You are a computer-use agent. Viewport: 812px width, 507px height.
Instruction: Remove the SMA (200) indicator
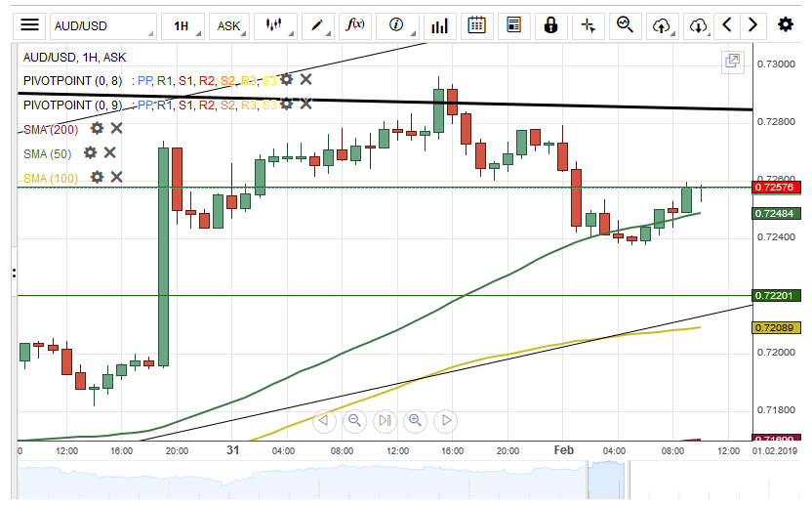116,129
